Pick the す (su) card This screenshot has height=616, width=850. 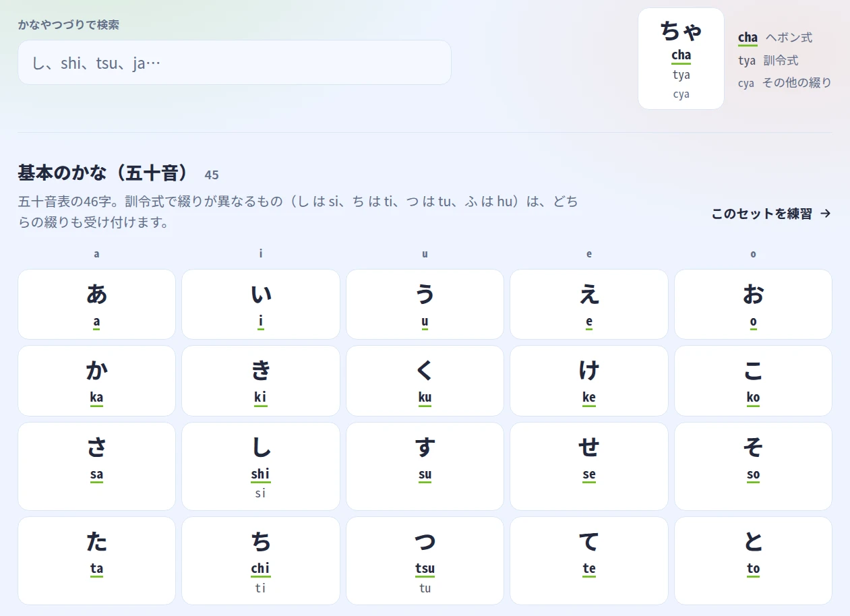425,466
